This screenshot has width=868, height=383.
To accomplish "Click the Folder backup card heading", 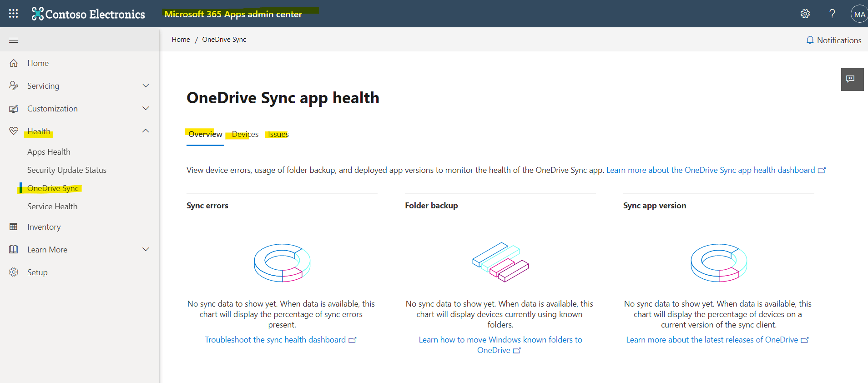I will (x=431, y=206).
